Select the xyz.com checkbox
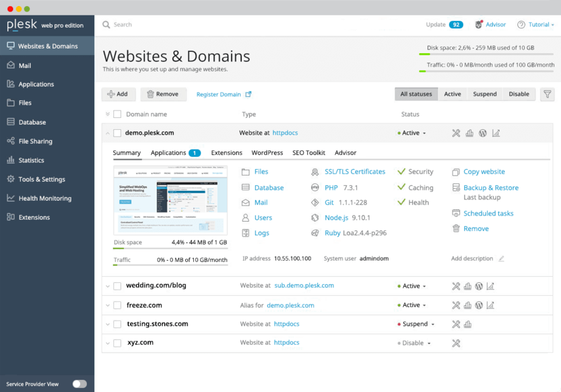The height and width of the screenshot is (392, 561). (117, 343)
